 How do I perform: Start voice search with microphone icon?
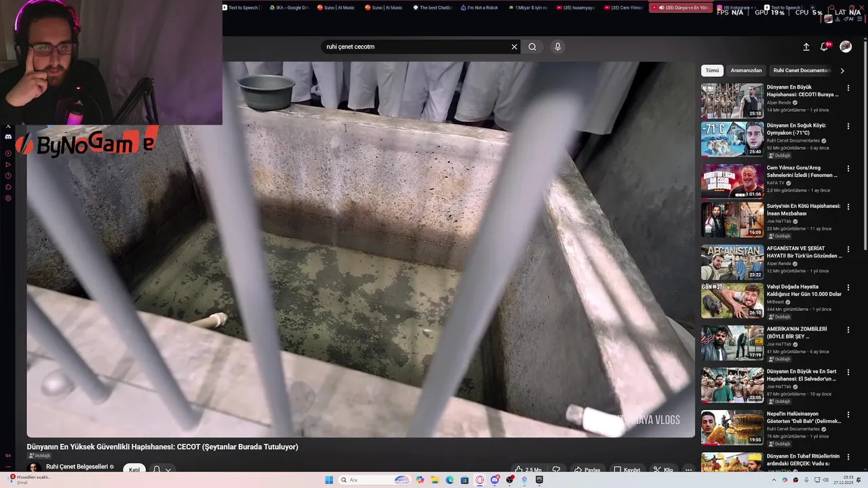[x=557, y=47]
